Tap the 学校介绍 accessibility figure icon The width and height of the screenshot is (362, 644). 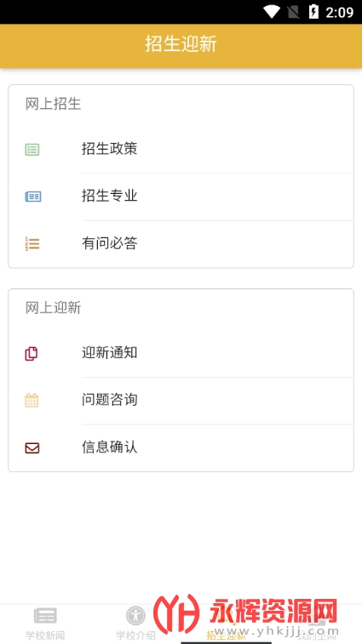point(135,616)
